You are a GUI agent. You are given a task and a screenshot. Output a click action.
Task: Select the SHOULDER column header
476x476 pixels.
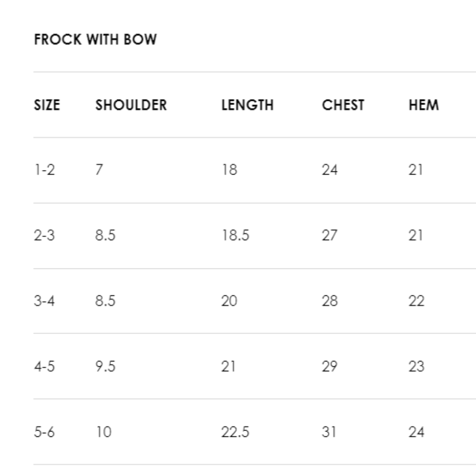131,105
